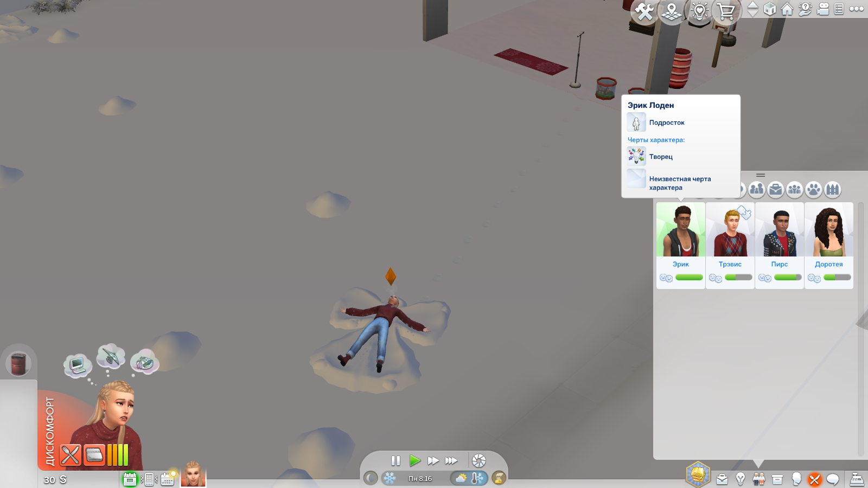Click the hungry moodlet fork-and-knife icon

70,455
